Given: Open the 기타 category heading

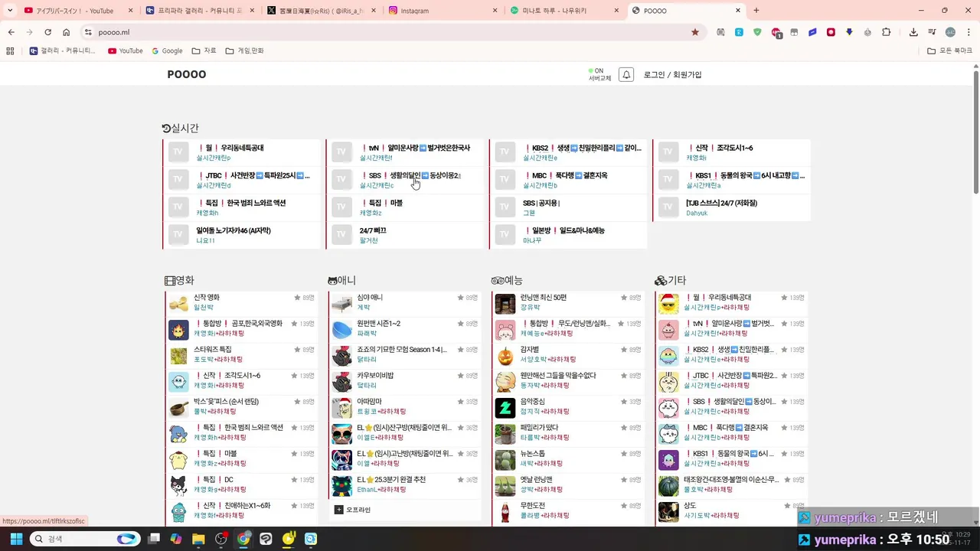Looking at the screenshot, I should pos(671,281).
